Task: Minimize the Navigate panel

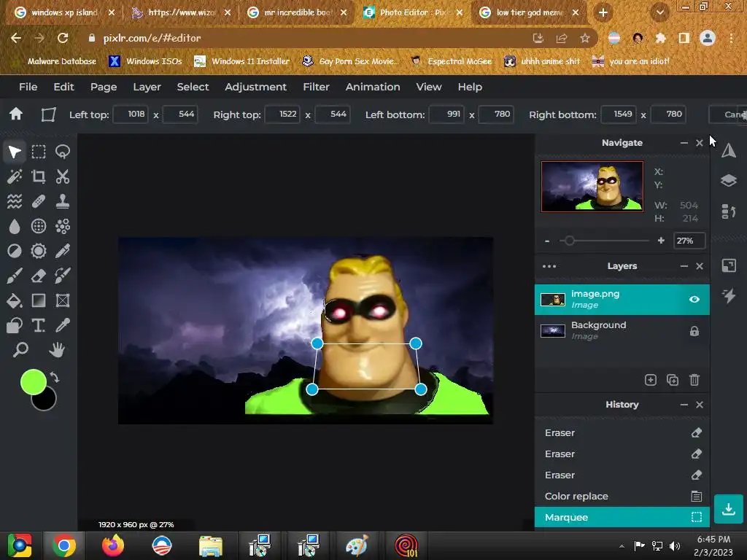Action: point(684,143)
